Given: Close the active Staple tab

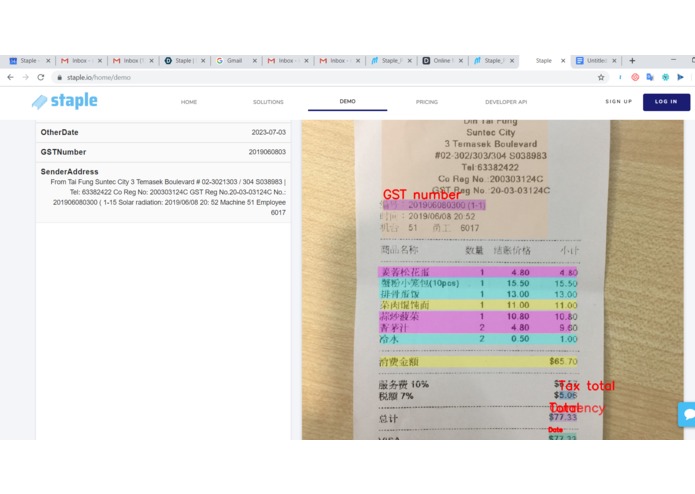Looking at the screenshot, I should pos(563,61).
